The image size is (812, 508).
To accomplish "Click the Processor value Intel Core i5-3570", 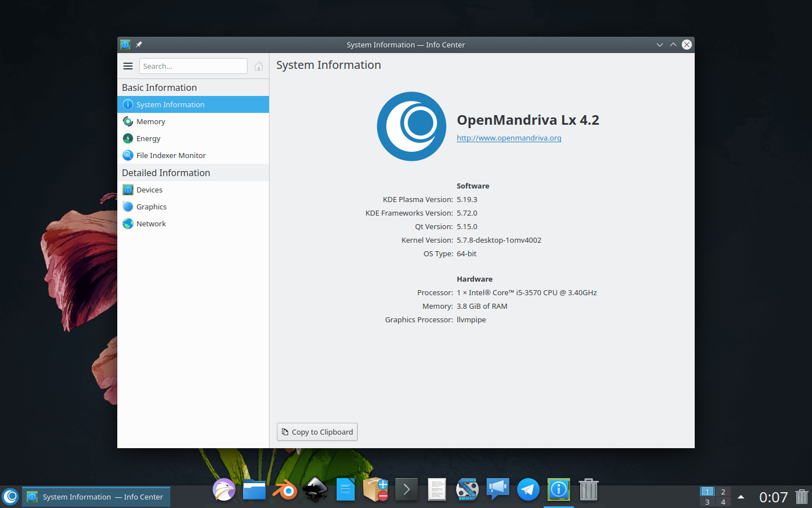I will coord(527,292).
